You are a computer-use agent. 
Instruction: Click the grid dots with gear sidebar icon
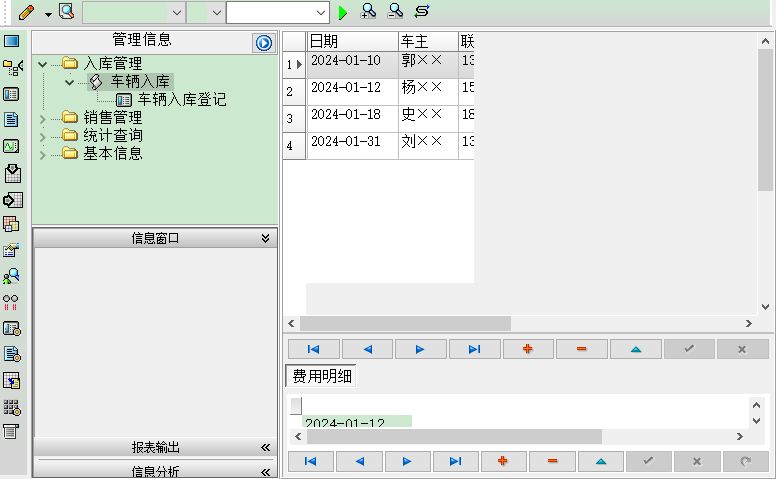(x=12, y=407)
